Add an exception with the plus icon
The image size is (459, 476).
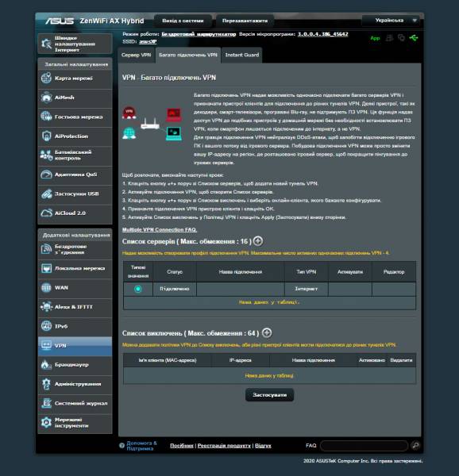click(x=267, y=332)
